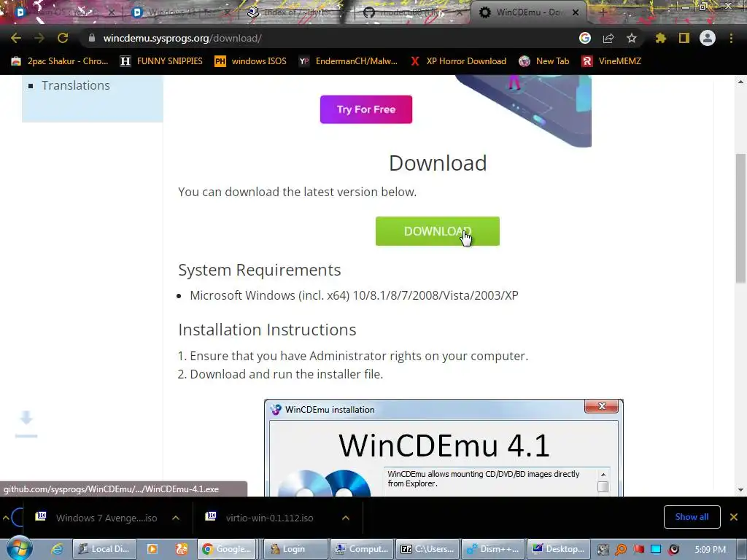Click the address bar URL
The image size is (747, 560).
182,38
